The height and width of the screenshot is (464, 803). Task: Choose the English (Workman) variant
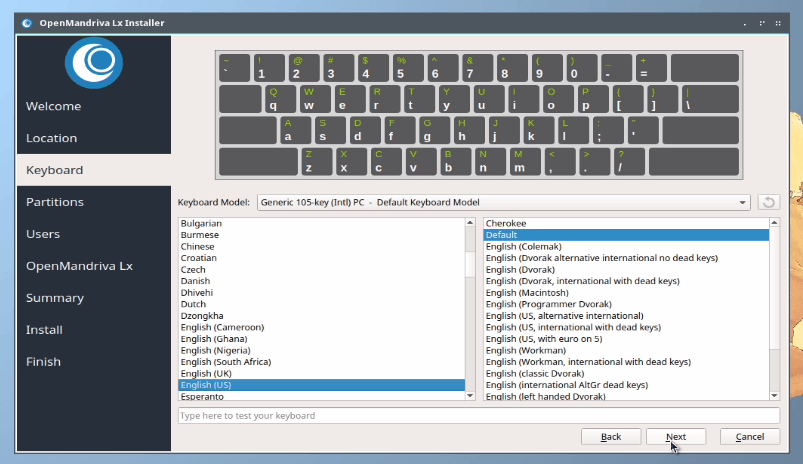point(626,350)
